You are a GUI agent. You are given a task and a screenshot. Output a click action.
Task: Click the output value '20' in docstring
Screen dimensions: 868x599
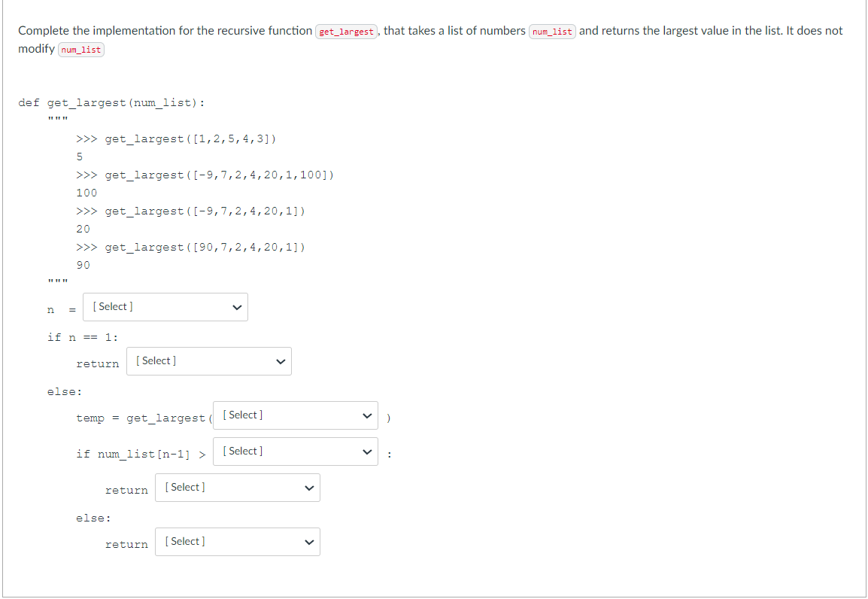83,229
